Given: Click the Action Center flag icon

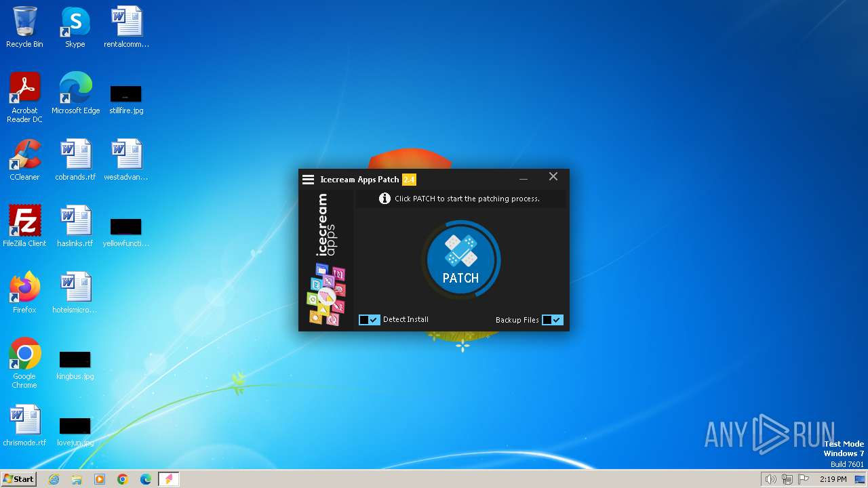Looking at the screenshot, I should coord(804,479).
